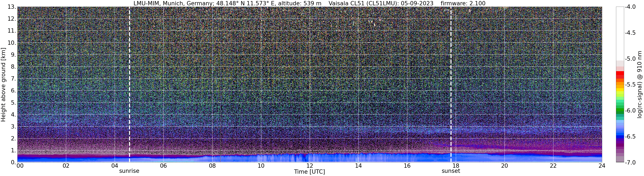The image size is (644, 176).
Task: Click the 14 tick label on time axis
Action: [x=358, y=166]
